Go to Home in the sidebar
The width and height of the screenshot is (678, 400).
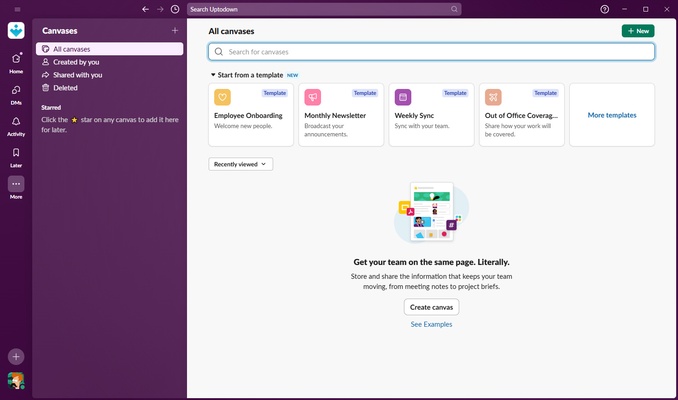(16, 63)
